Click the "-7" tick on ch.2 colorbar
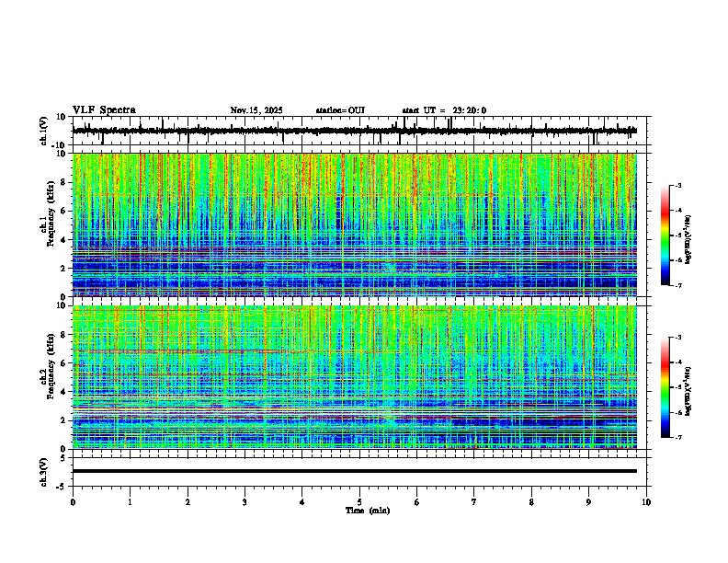 click(x=677, y=437)
